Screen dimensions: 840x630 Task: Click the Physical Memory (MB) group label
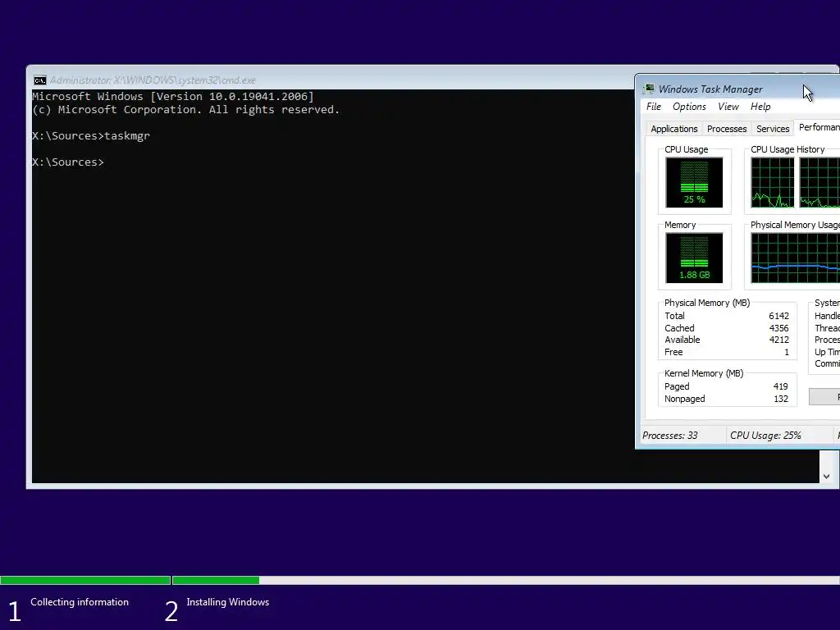(x=706, y=304)
